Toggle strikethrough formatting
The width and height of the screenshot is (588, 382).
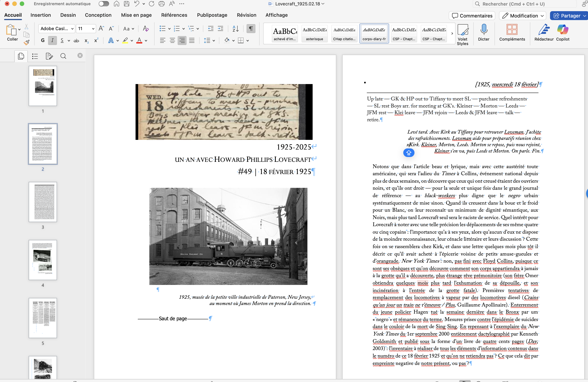pos(76,41)
